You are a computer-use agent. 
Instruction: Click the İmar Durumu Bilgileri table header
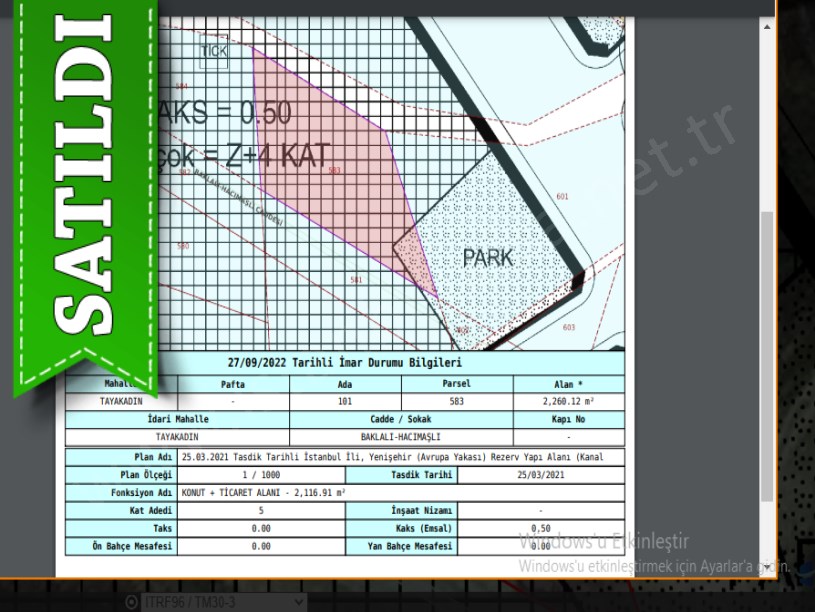[344, 361]
